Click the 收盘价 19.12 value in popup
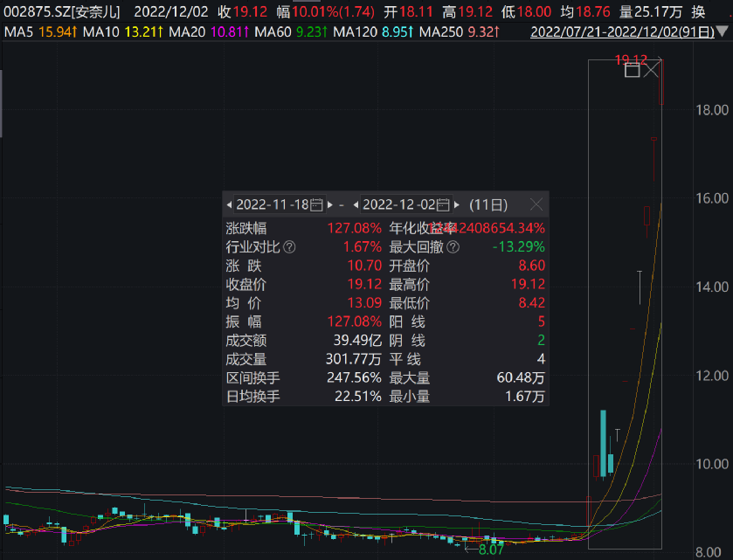Viewport: 733px width, 560px height. point(364,284)
